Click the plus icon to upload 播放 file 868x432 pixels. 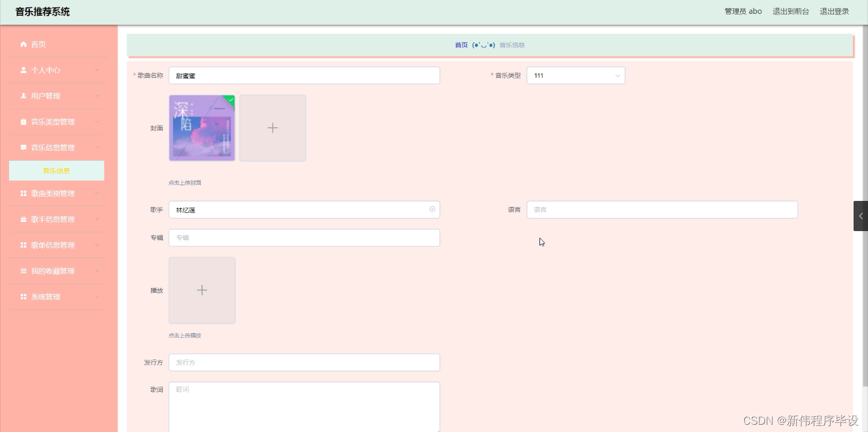coord(202,290)
